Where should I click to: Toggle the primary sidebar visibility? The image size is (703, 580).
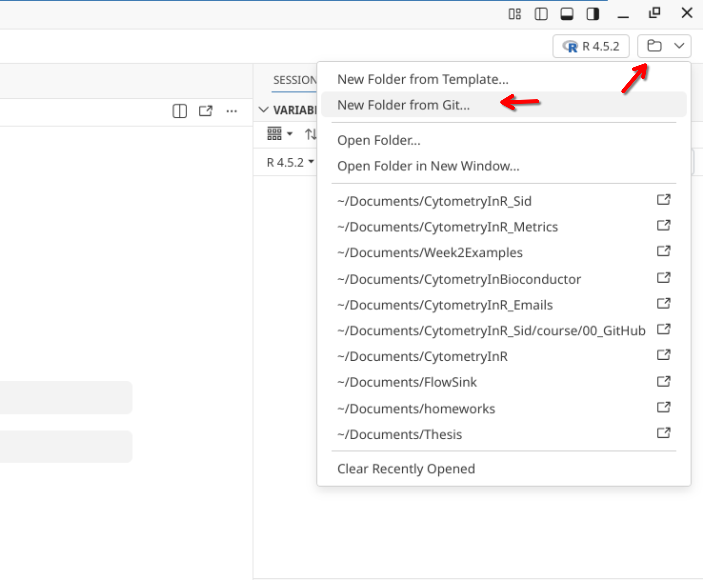(541, 14)
